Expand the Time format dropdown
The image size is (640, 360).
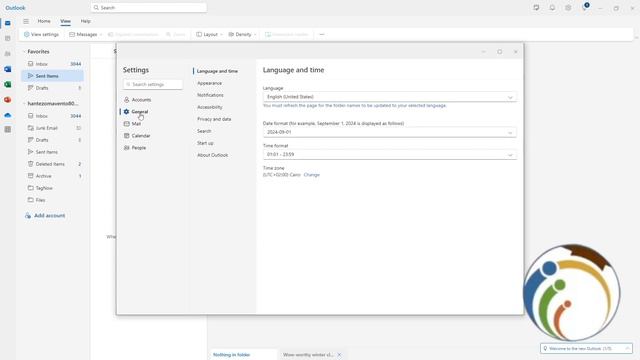[x=390, y=155]
